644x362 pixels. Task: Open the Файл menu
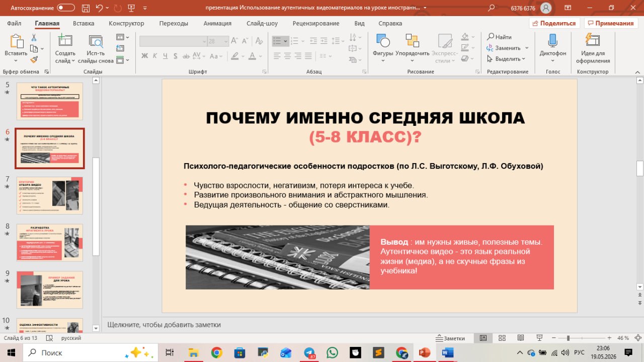(14, 24)
